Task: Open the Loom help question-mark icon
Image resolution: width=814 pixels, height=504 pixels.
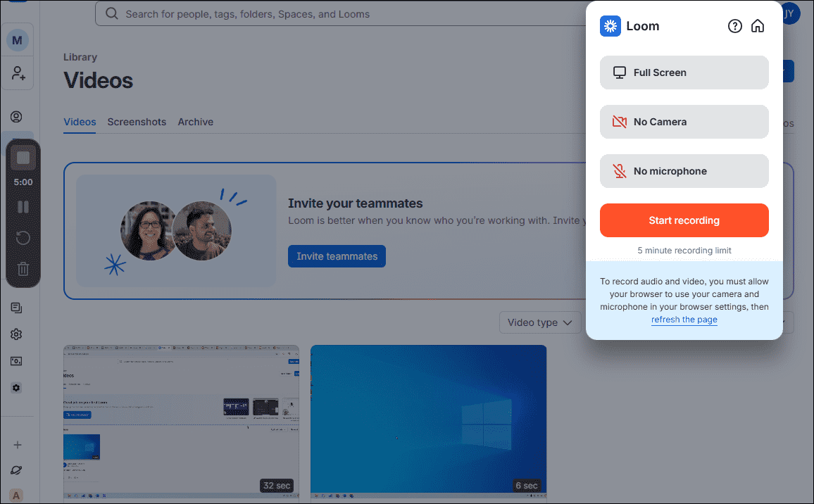Action: tap(734, 26)
